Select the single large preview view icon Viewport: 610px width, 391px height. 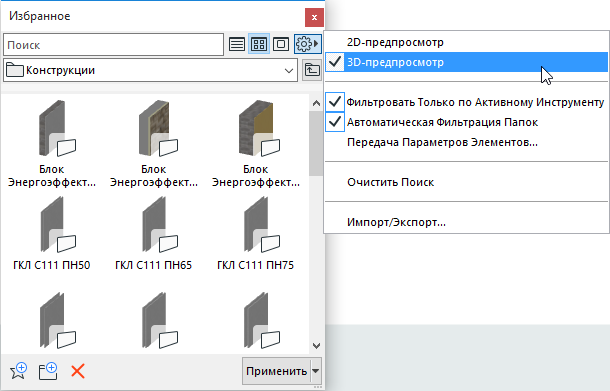click(x=281, y=44)
